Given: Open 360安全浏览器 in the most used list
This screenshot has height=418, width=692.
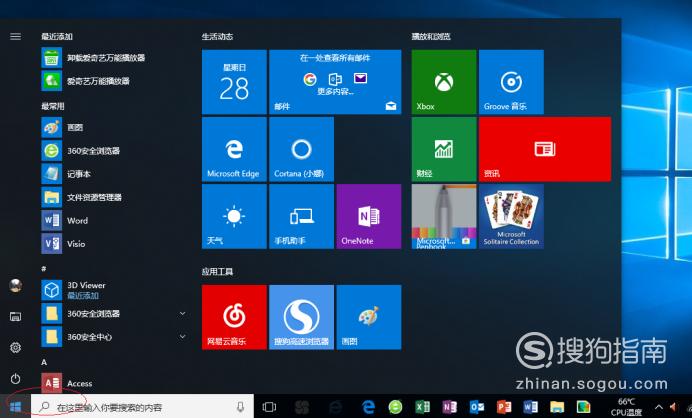Looking at the screenshot, I should (x=115, y=151).
